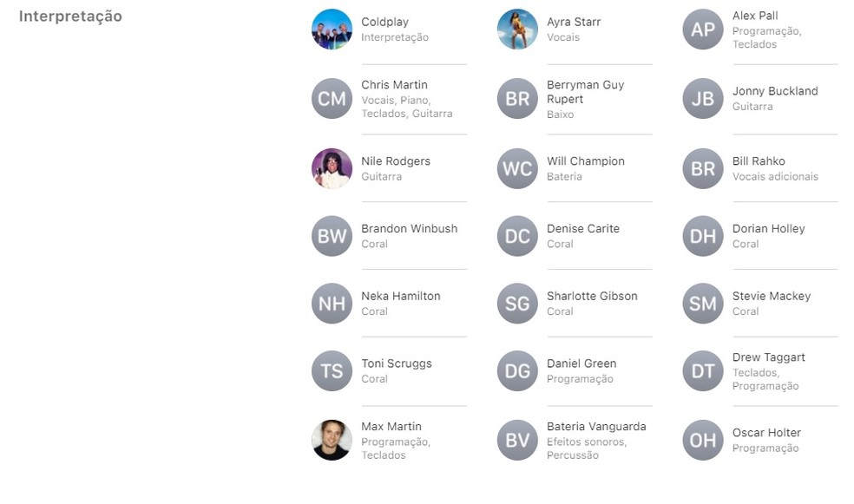Click the Chris Martin name link
The width and height of the screenshot is (854, 504).
point(394,85)
